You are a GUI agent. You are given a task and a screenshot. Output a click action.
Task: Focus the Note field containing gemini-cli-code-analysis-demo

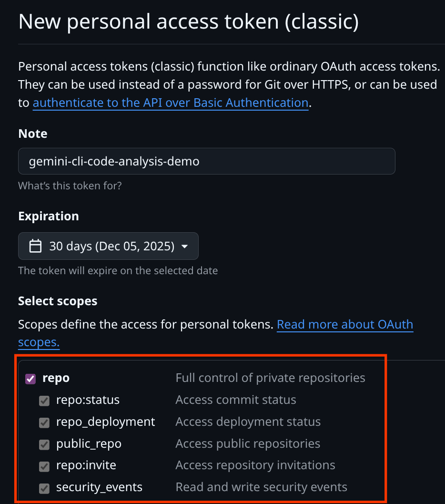tap(206, 161)
